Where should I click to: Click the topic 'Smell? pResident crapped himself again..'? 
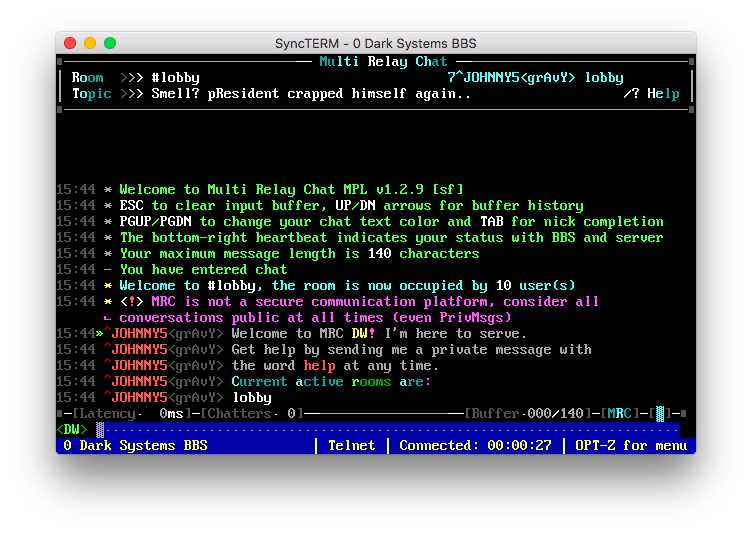pyautogui.click(x=311, y=94)
